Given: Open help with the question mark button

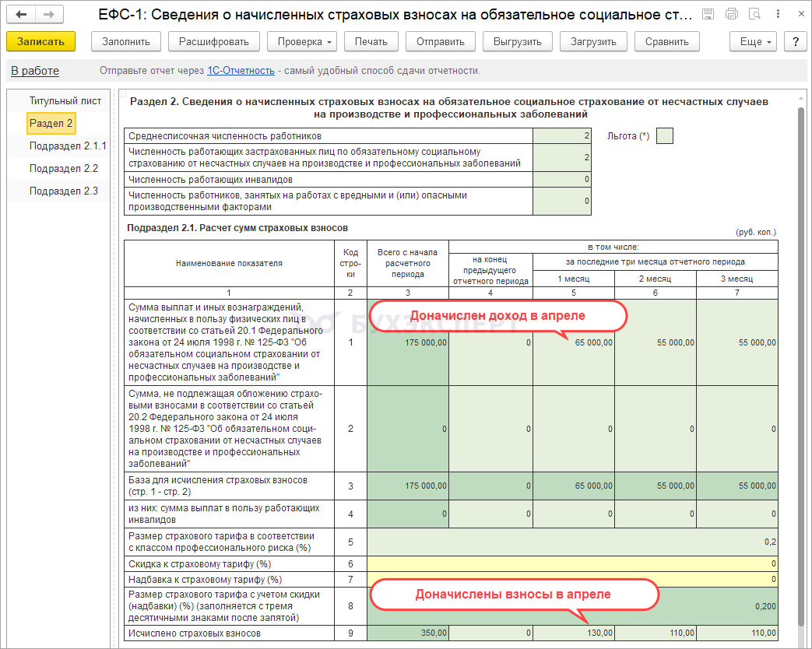Looking at the screenshot, I should pos(796,42).
